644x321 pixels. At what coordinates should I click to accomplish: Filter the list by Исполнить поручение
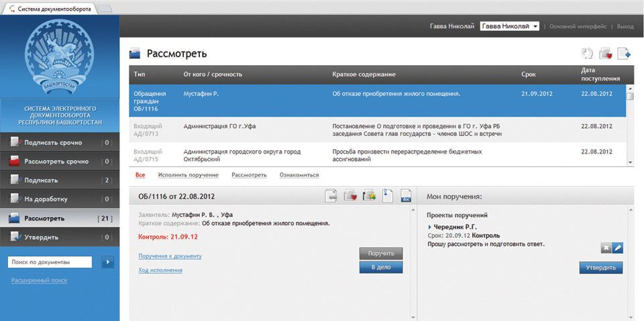point(188,175)
